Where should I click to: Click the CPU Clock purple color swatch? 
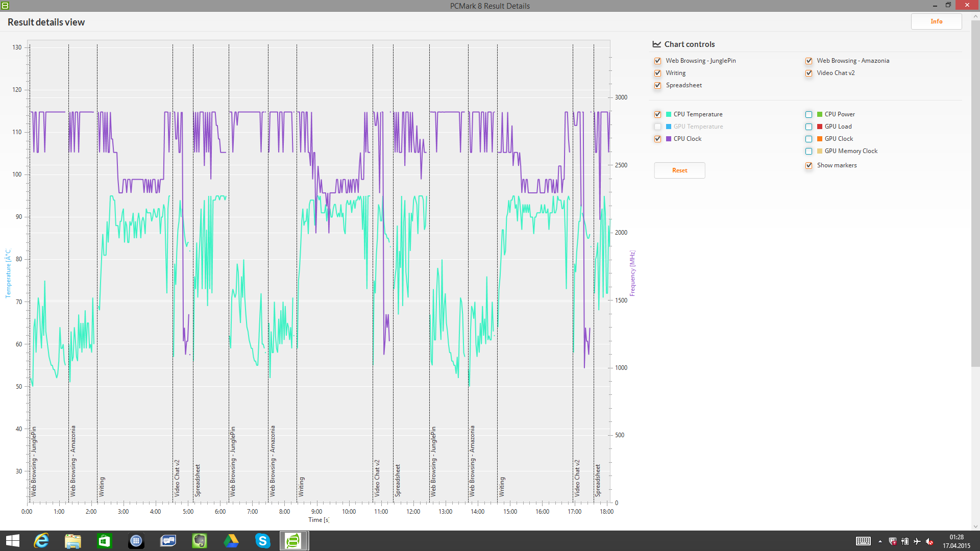coord(669,139)
